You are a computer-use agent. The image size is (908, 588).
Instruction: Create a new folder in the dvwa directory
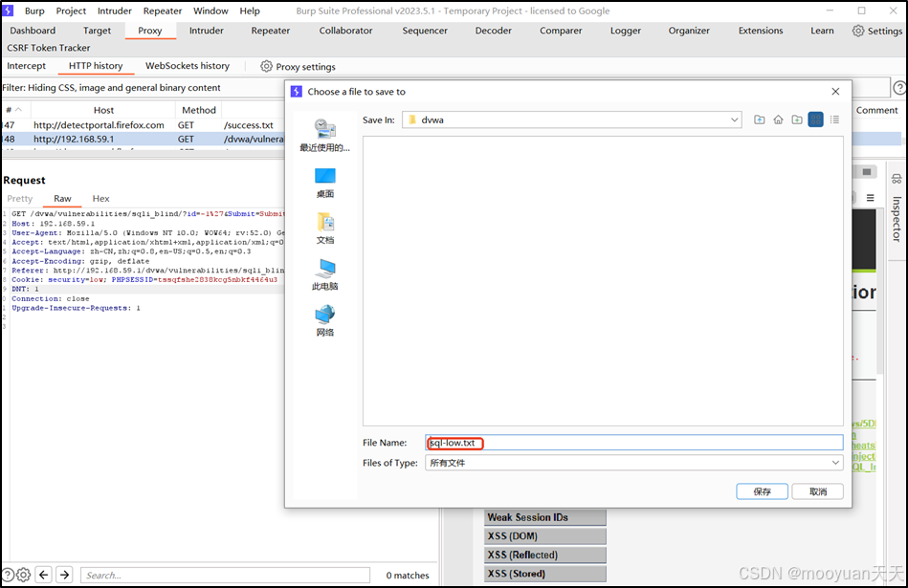tap(798, 119)
